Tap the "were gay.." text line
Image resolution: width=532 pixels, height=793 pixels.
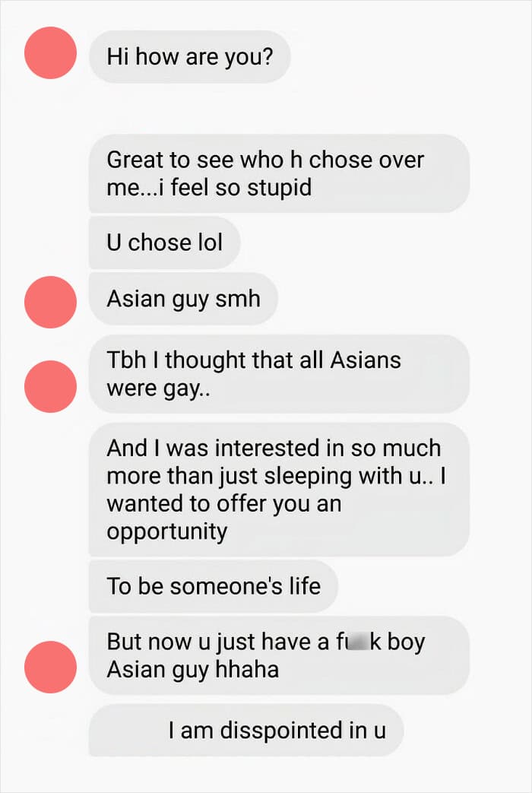coord(159,389)
